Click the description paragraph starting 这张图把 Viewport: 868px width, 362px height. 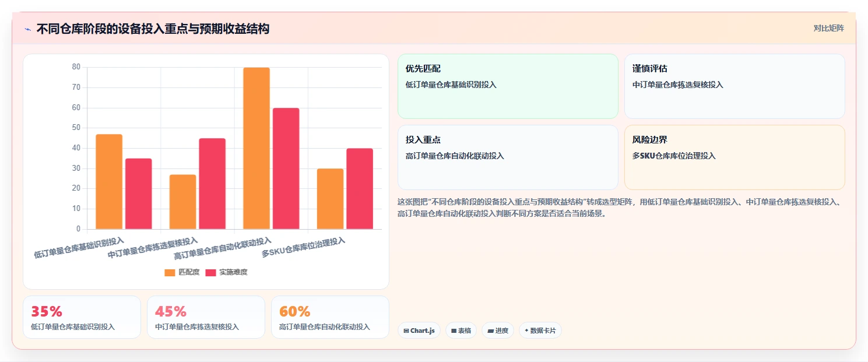(x=619, y=208)
